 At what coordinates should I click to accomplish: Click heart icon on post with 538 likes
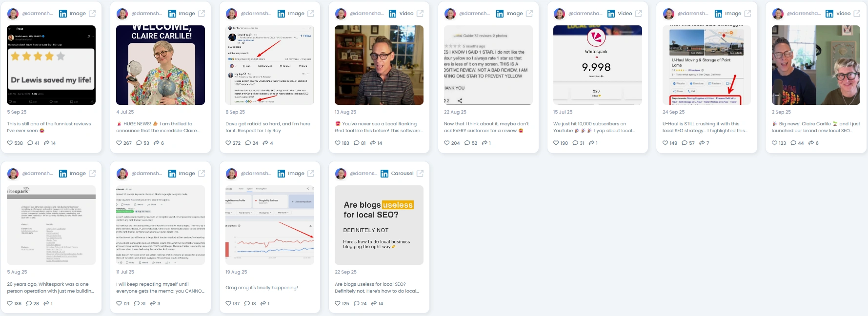tap(10, 143)
